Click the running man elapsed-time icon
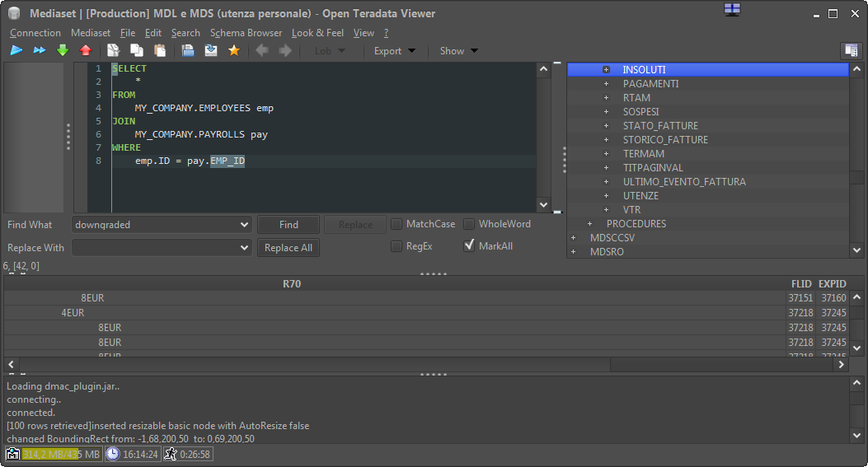This screenshot has height=467, width=868. pos(171,455)
